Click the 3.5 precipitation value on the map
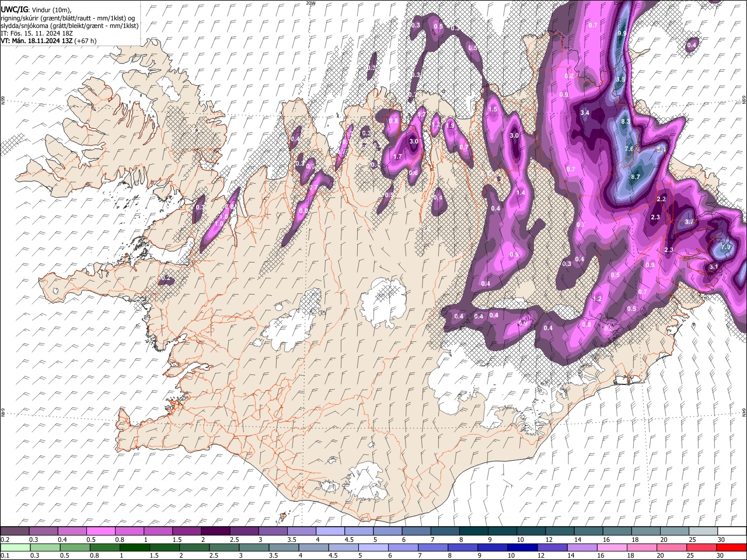This screenshot has width=747, height=560. [620, 79]
